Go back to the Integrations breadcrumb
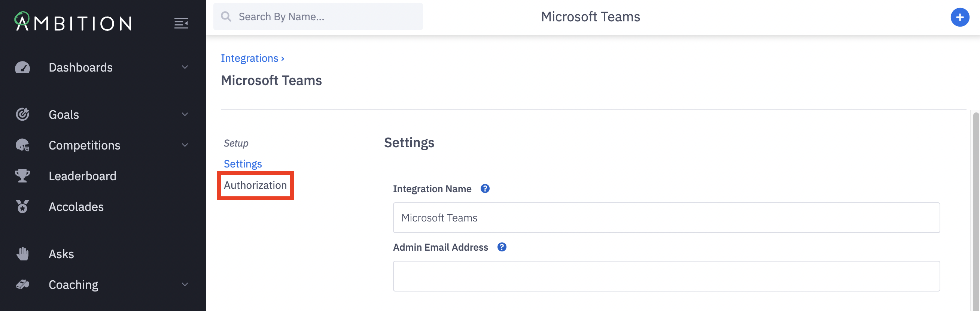The height and width of the screenshot is (311, 980). (x=250, y=58)
